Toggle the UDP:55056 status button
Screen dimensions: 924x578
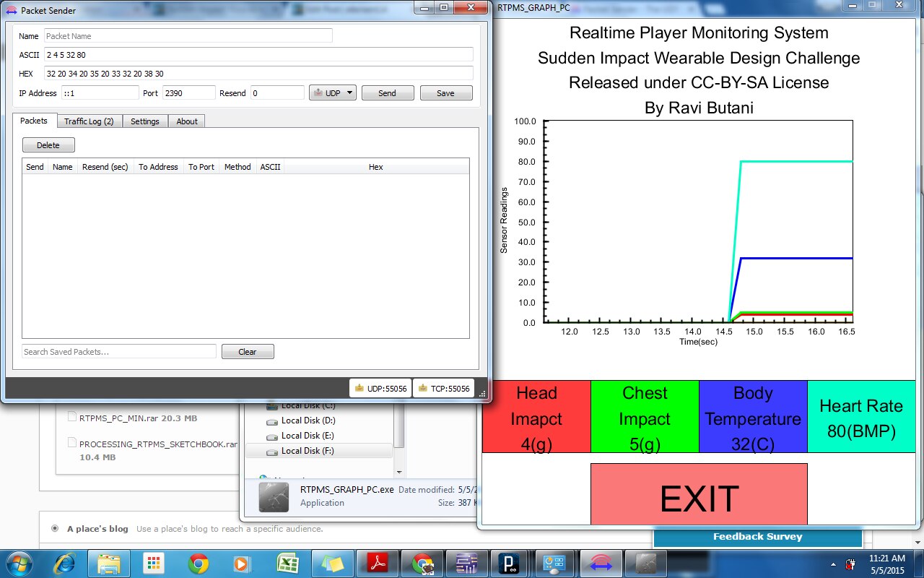(x=380, y=389)
